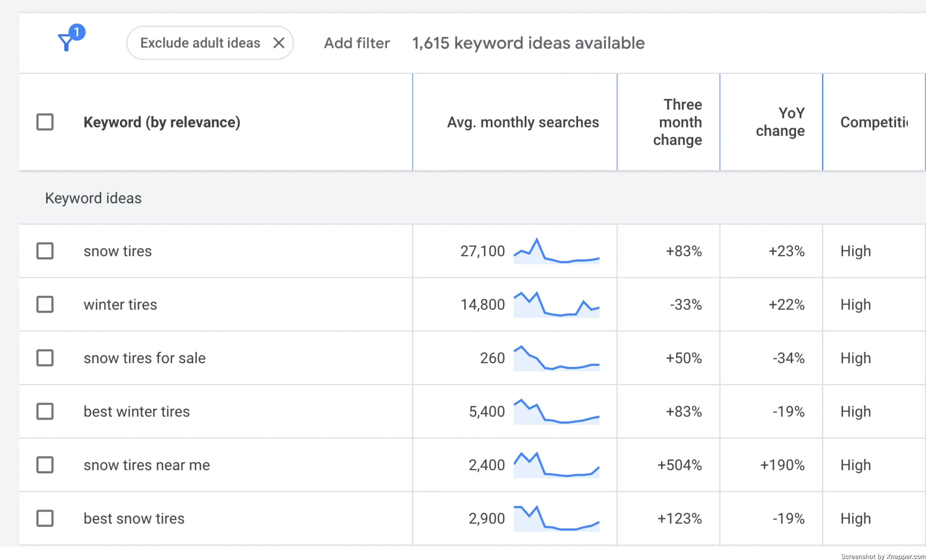Open the snow tires near me sparkline
926x560 pixels.
[x=556, y=465]
